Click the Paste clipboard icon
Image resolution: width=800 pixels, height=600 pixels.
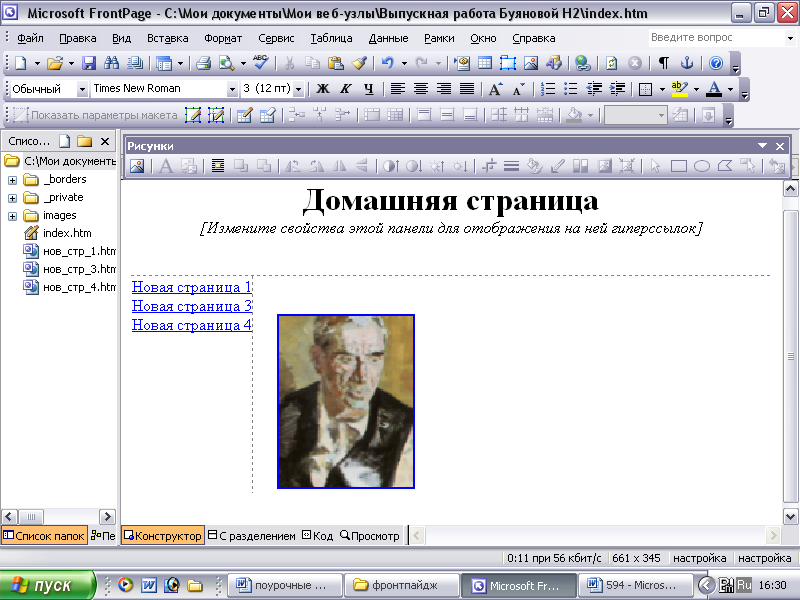[335, 63]
